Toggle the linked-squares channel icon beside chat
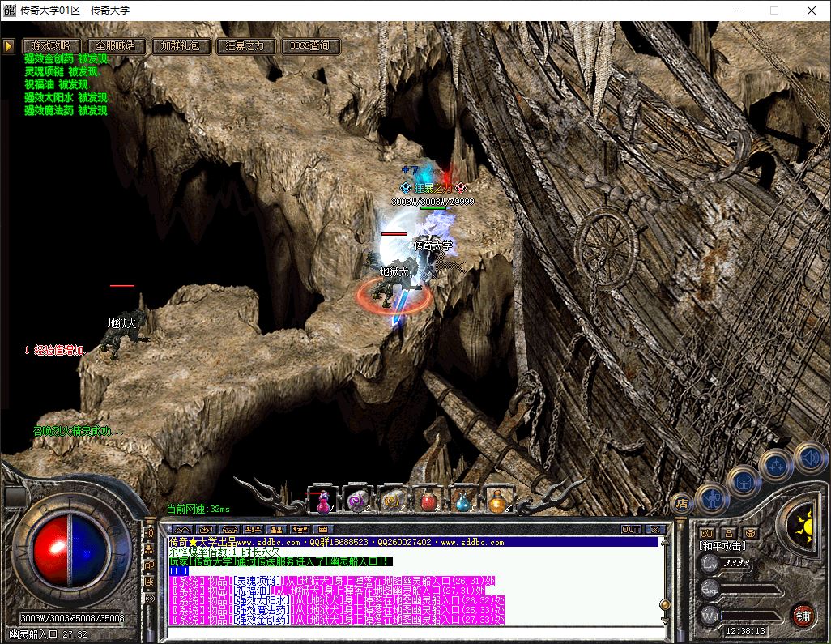Image resolution: width=831 pixels, height=644 pixels. point(150,565)
